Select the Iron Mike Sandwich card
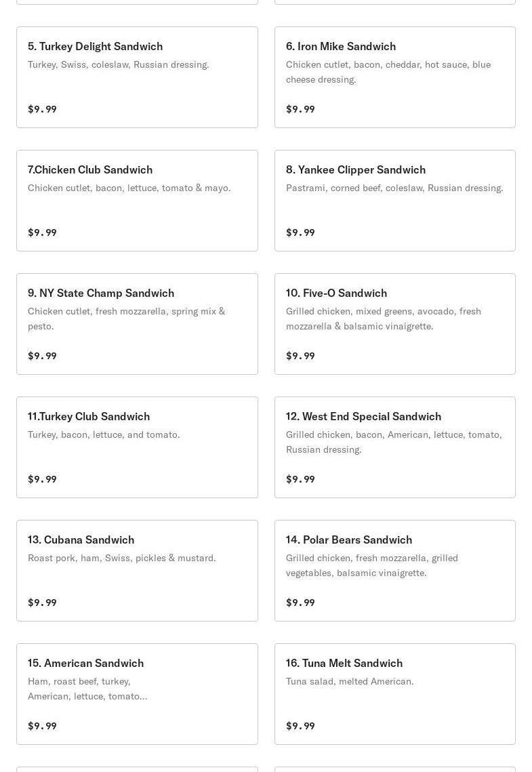This screenshot has width=532, height=772. [340, 46]
